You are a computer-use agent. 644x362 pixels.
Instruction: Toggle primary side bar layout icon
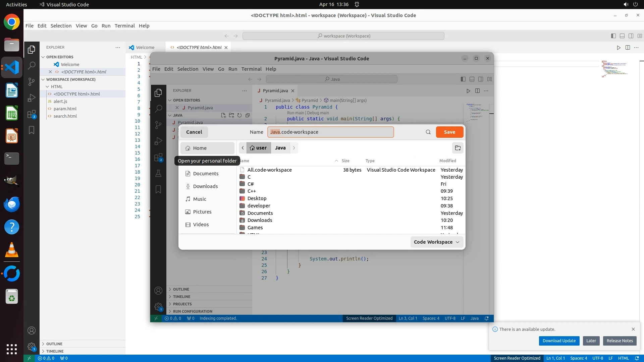coord(613,36)
